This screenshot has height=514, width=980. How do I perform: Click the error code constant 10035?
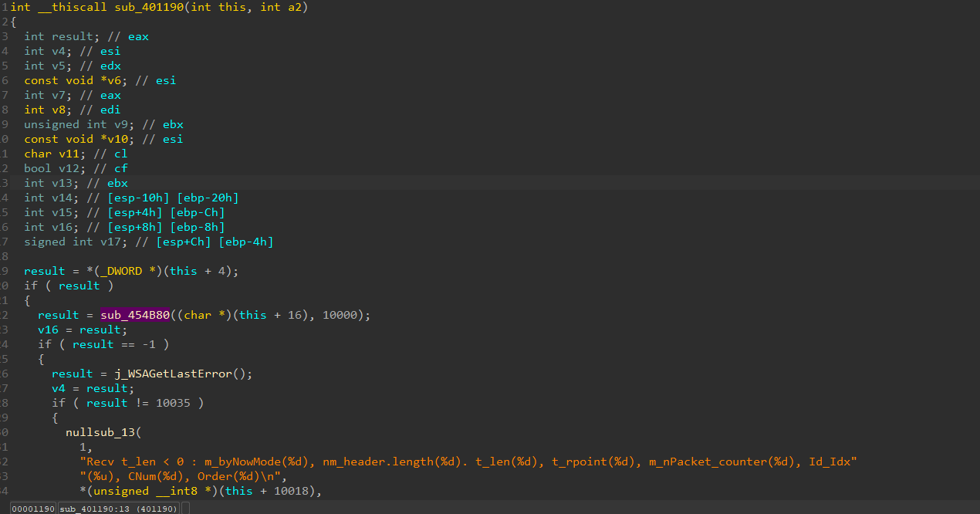coord(174,403)
